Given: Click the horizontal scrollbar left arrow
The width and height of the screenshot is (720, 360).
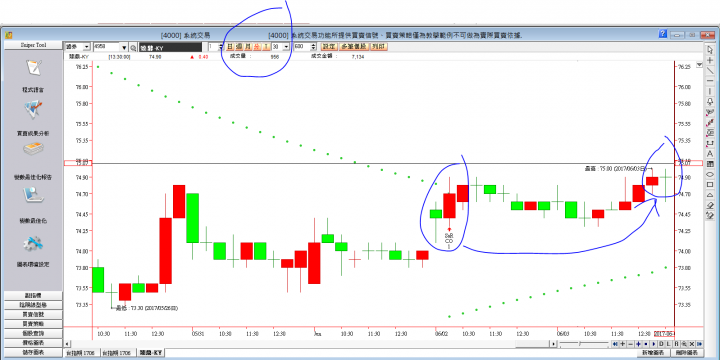Looking at the screenshot, I should (x=68, y=344).
